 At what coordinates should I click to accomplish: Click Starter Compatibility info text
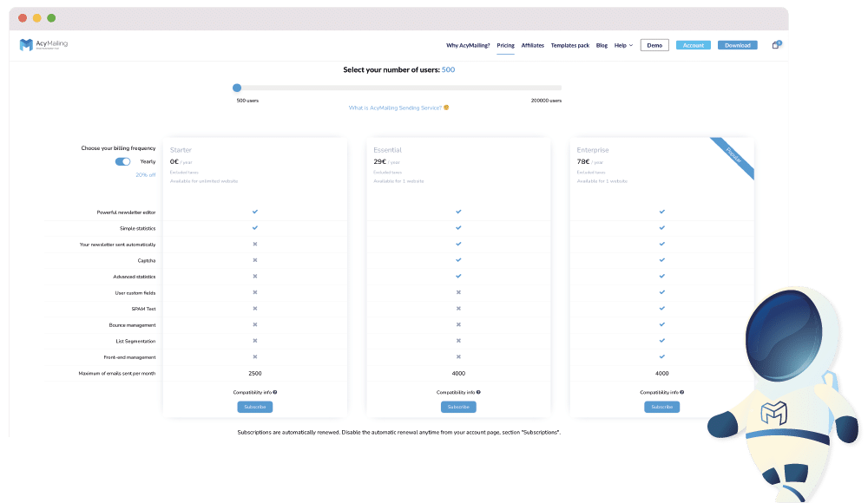253,392
